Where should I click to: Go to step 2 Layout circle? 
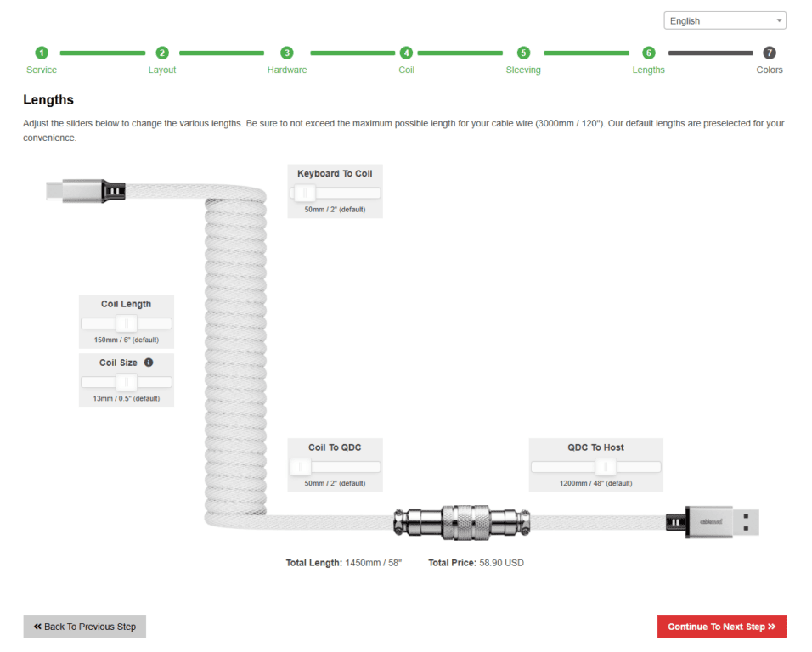pos(162,53)
